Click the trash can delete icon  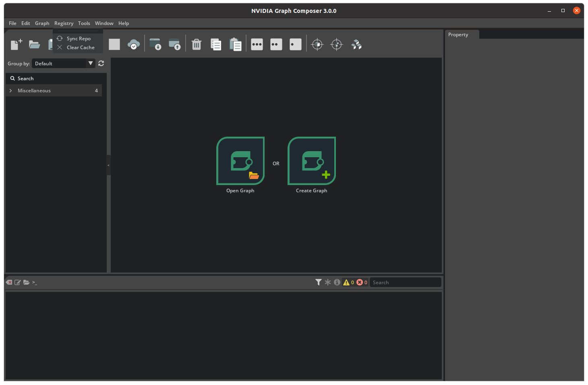(x=197, y=44)
